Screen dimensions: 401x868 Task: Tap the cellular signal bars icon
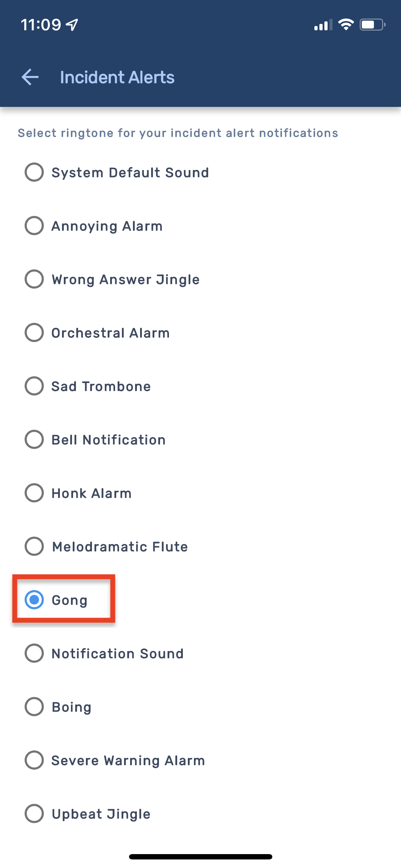click(323, 25)
